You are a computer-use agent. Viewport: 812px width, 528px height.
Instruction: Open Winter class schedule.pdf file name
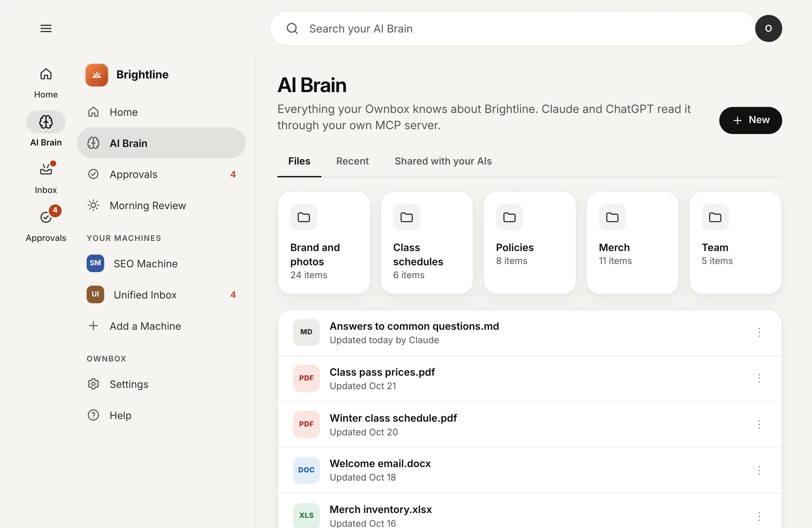393,418
